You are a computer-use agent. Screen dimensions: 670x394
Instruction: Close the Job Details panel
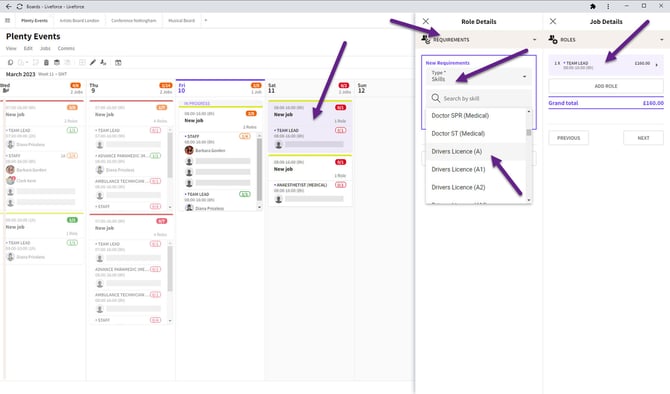tap(553, 21)
